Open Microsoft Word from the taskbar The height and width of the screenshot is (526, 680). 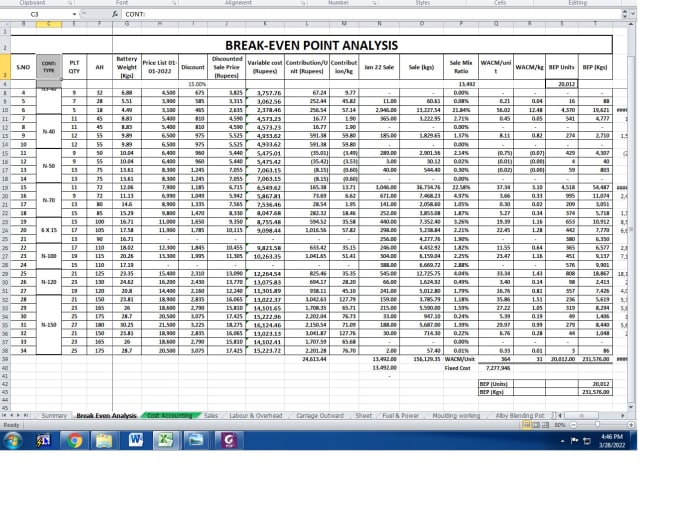coord(135,441)
